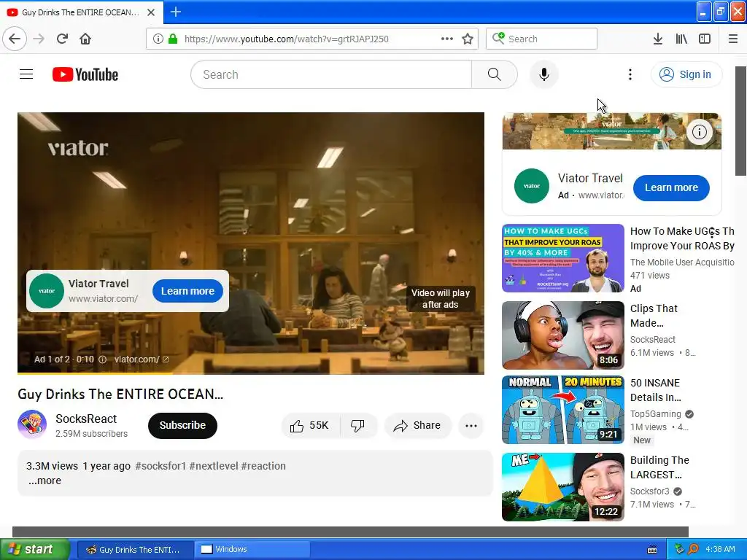This screenshot has height=560, width=747.
Task: Open the browser home page icon
Action: [x=85, y=39]
